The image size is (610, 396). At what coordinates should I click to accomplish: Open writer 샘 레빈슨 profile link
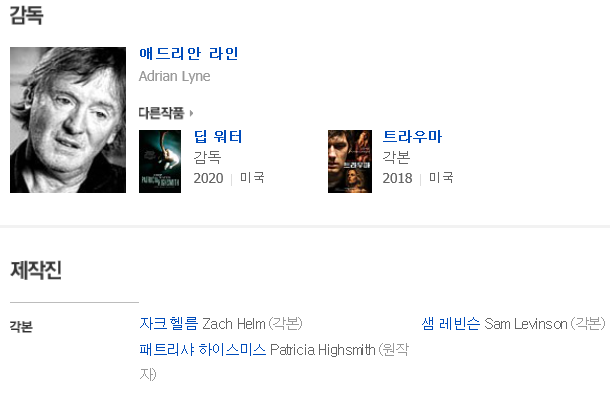(x=451, y=324)
